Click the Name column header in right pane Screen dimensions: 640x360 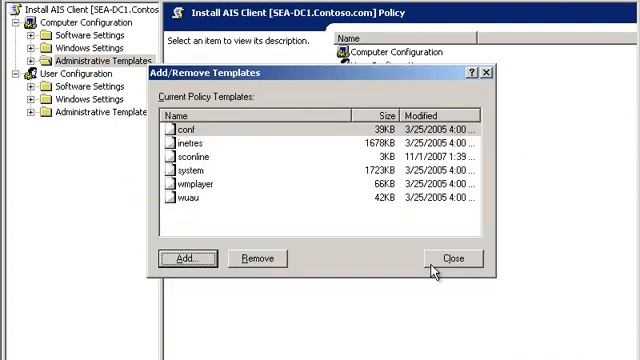point(405,38)
